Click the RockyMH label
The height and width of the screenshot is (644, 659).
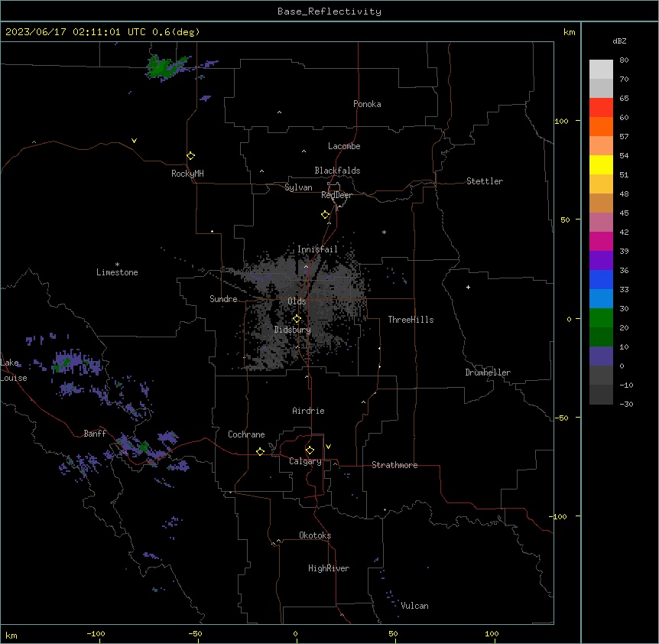tap(187, 174)
